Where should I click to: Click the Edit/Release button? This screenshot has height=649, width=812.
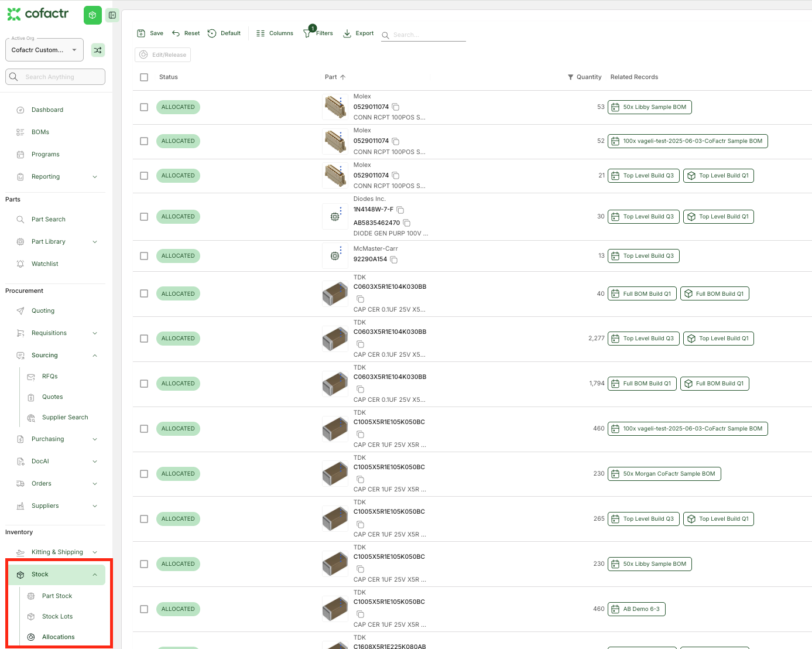point(163,54)
